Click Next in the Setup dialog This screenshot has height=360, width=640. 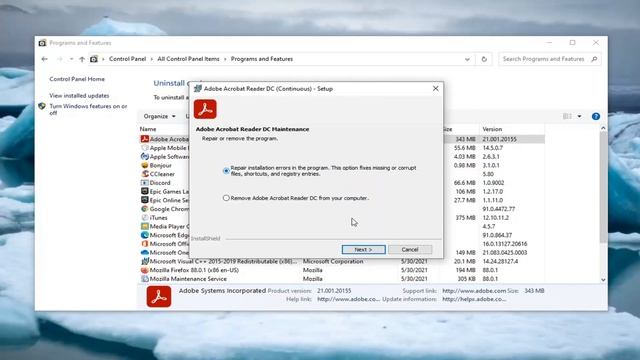click(363, 249)
